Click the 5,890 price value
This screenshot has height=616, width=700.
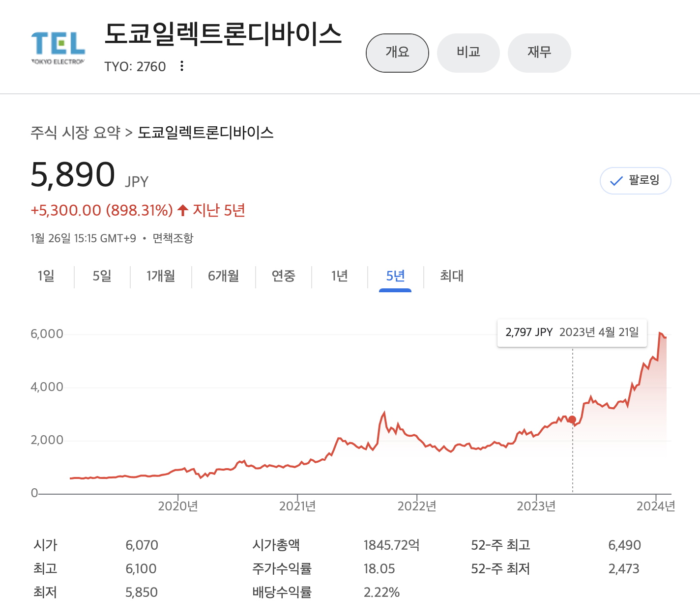[73, 174]
